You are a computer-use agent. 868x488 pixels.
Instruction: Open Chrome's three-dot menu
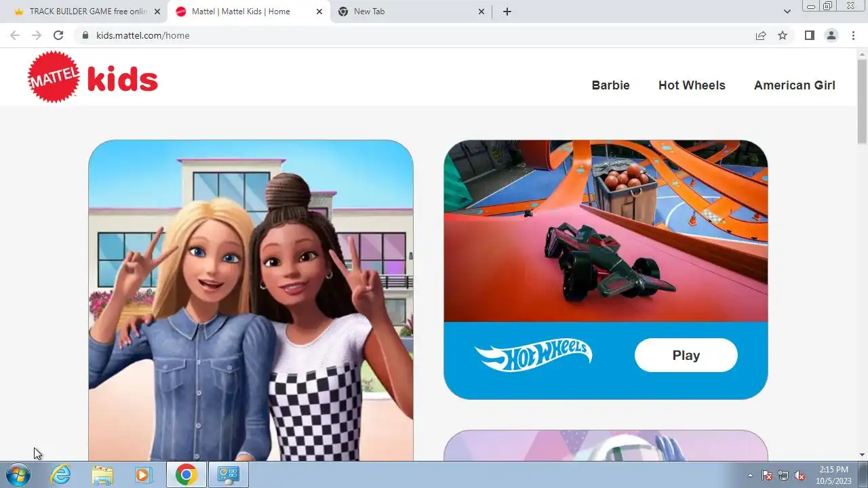853,35
